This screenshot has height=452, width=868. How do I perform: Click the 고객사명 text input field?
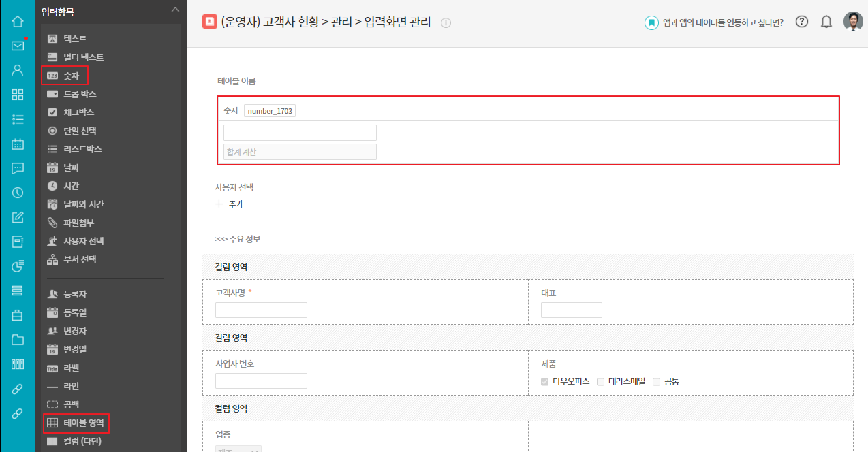point(261,310)
